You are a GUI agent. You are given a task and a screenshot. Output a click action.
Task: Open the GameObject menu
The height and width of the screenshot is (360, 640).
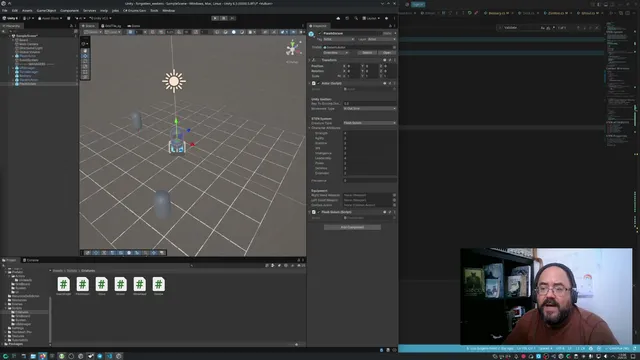tap(47, 11)
